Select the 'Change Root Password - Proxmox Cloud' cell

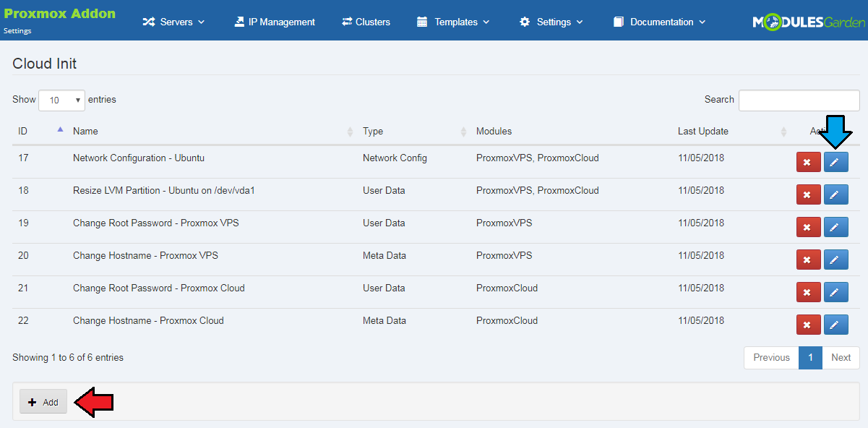pos(159,288)
